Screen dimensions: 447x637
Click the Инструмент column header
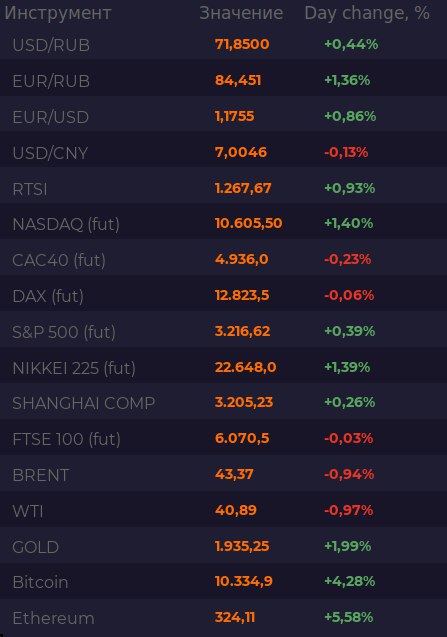pyautogui.click(x=58, y=14)
